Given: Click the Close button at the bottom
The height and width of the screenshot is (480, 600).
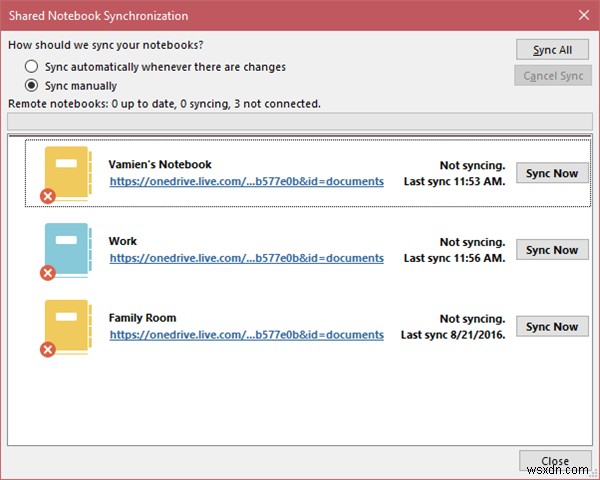Looking at the screenshot, I should point(555,461).
